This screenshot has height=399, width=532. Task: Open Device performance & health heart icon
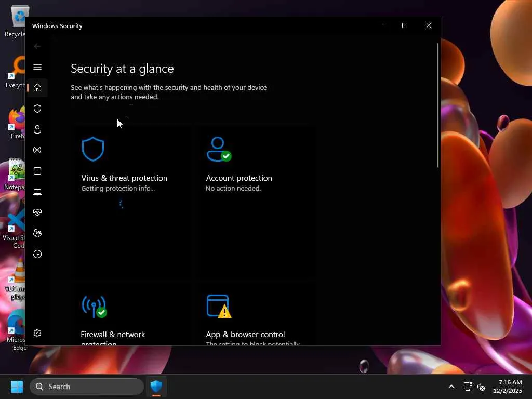pos(37,212)
